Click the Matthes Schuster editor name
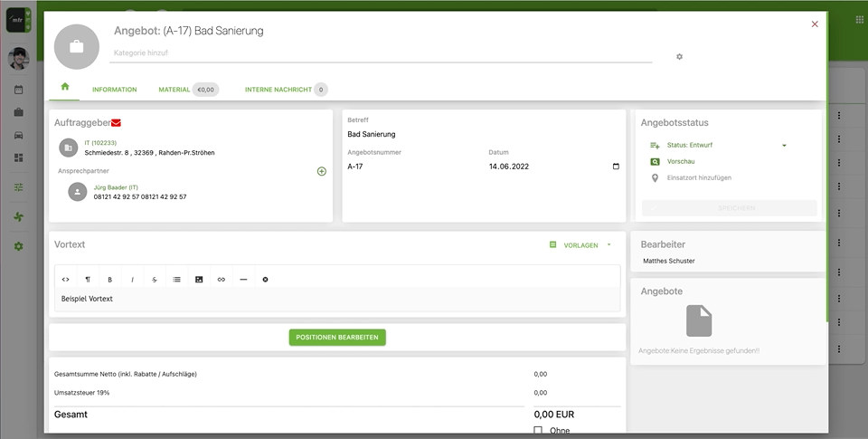The height and width of the screenshot is (439, 868). point(669,261)
